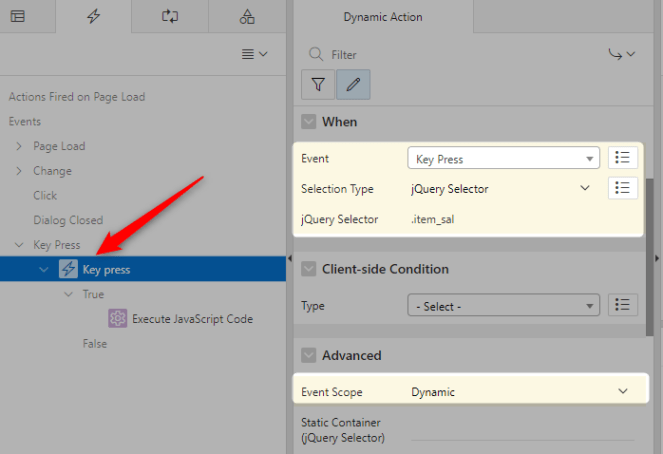Click the filter funnel icon button
Image resolution: width=663 pixels, height=454 pixels.
pos(317,85)
